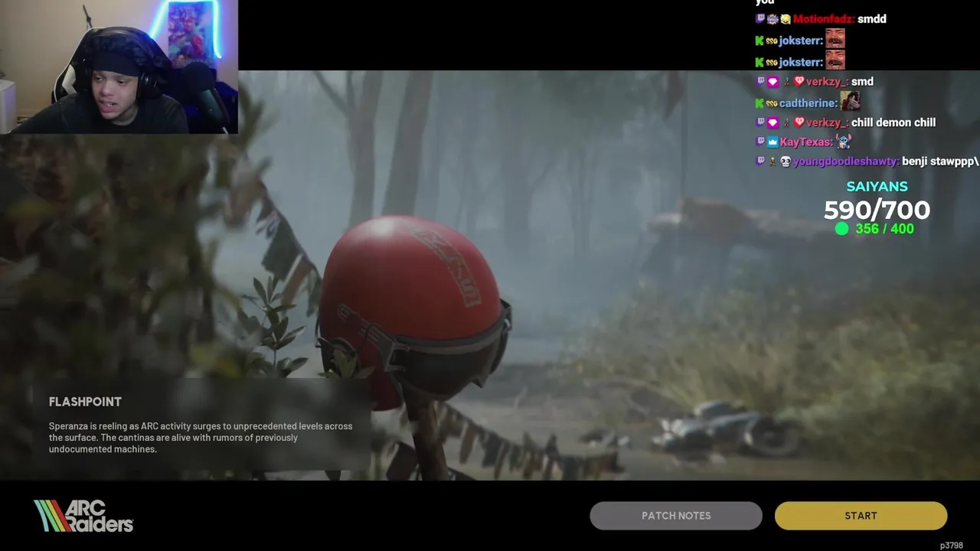Click the yellow START button
Screen dimensions: 980x551
tap(861, 516)
